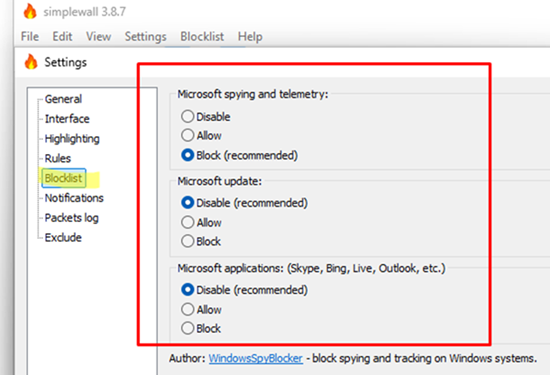This screenshot has width=550, height=375.
Task: Click the simplewall flame icon in title bar
Action: click(30, 11)
